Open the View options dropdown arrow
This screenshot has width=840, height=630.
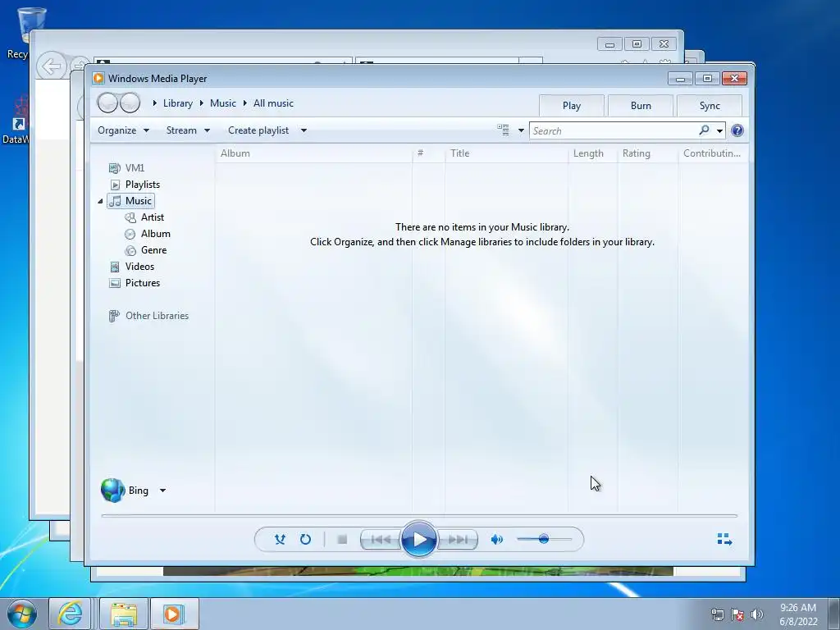pos(521,130)
